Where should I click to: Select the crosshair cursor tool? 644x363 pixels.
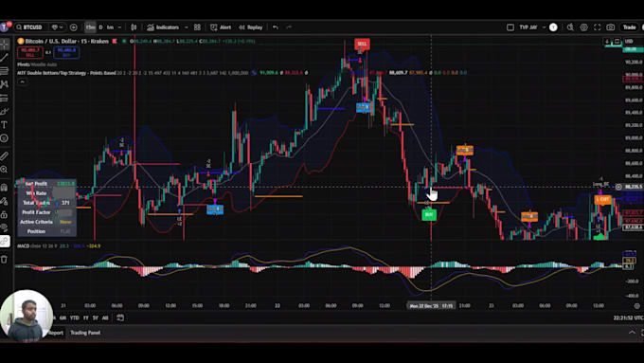point(5,44)
